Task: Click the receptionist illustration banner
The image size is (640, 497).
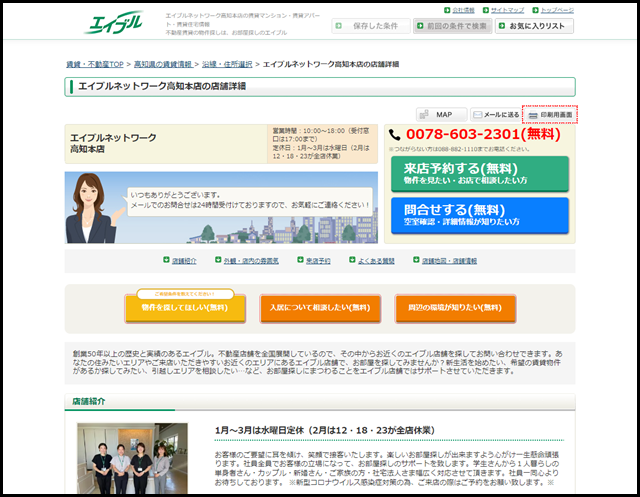Action: [x=221, y=208]
